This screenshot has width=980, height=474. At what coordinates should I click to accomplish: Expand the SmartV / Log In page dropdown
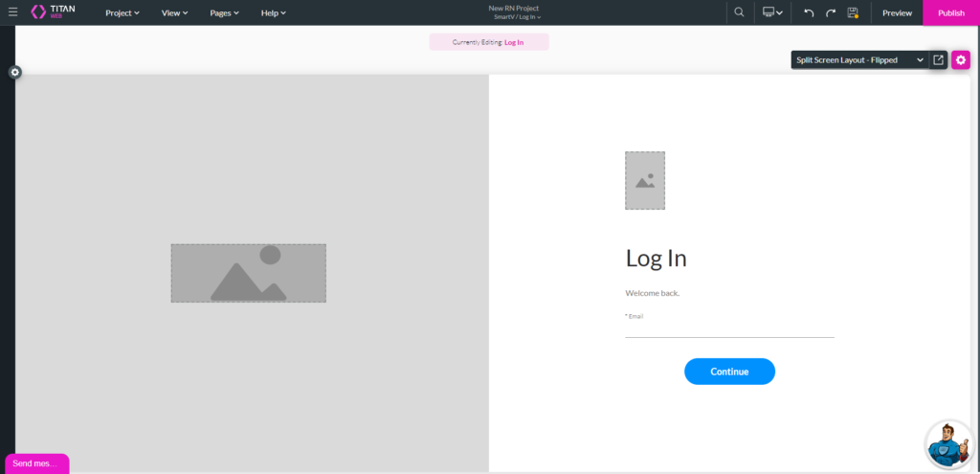point(518,17)
